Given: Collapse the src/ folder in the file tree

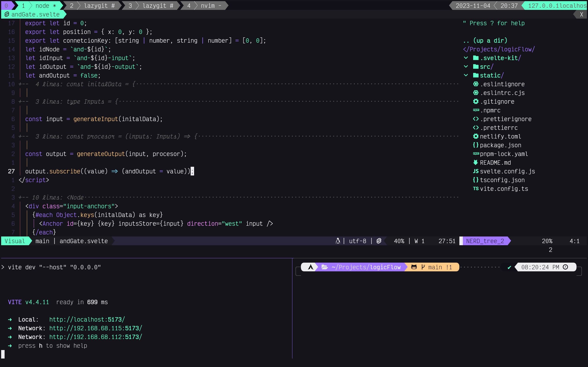Looking at the screenshot, I should (466, 67).
